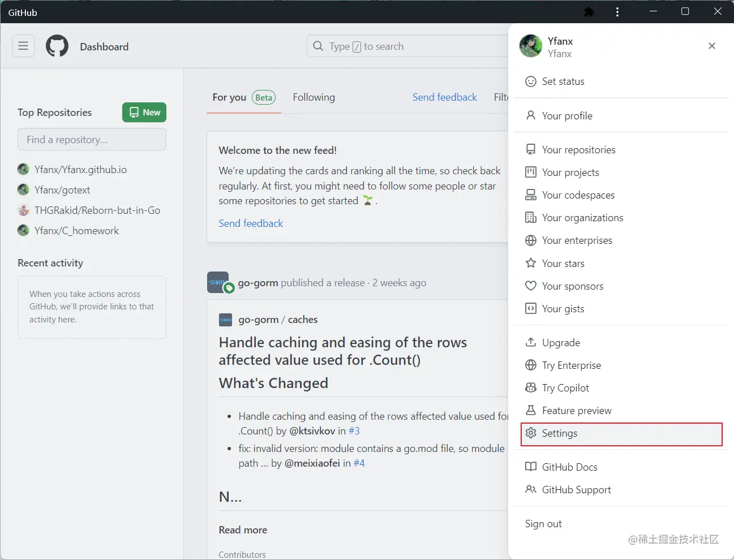Click the beaker icon beside Feature preview
The height and width of the screenshot is (560, 734).
pos(531,410)
